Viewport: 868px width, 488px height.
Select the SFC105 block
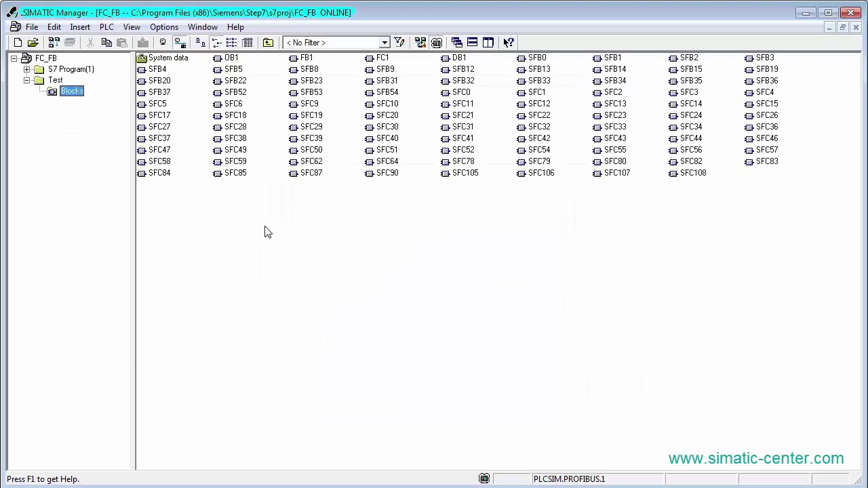460,173
